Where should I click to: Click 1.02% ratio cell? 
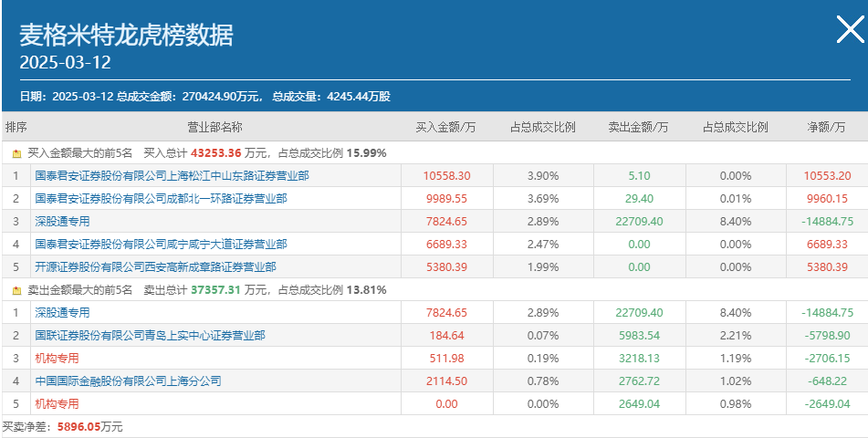(x=736, y=381)
